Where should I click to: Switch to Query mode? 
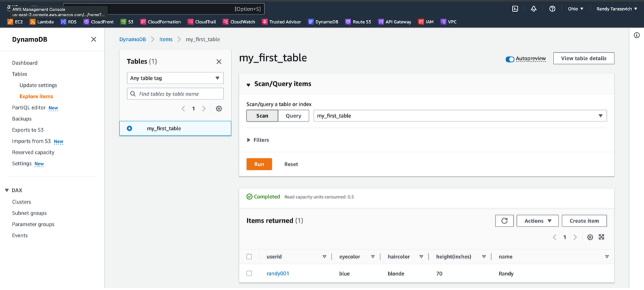pos(294,116)
